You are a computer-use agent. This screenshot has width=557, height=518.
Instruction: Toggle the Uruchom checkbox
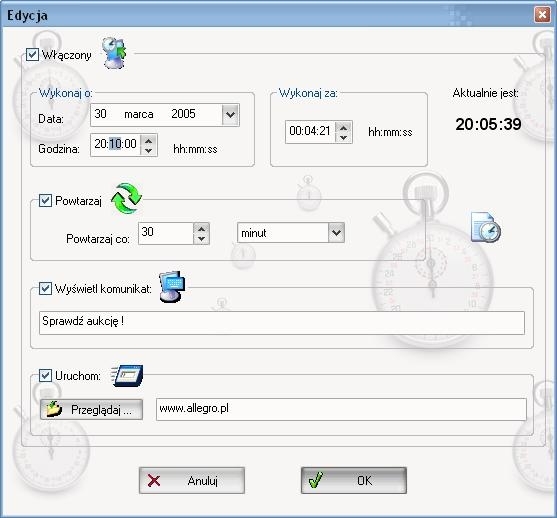[45, 376]
